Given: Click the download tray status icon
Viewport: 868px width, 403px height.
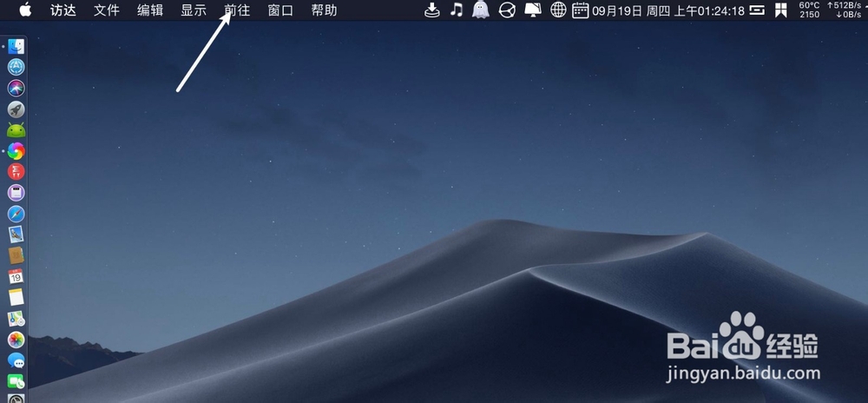Looking at the screenshot, I should point(431,10).
